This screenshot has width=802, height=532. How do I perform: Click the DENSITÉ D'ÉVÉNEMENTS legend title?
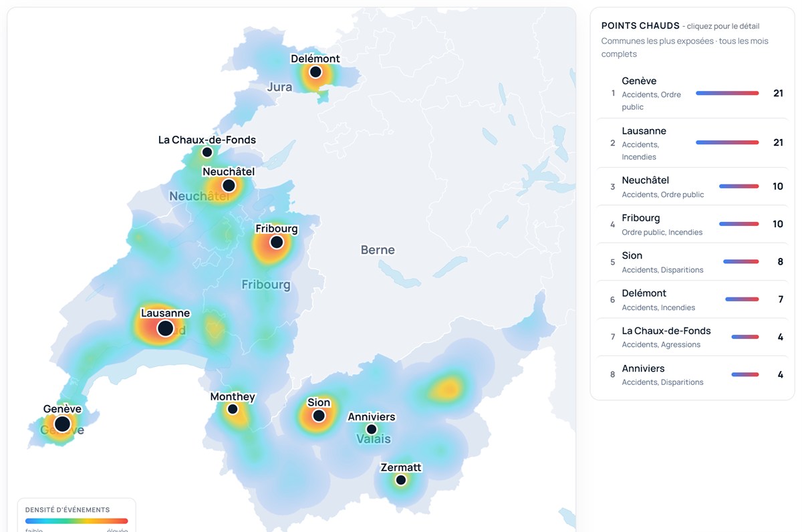pos(68,510)
